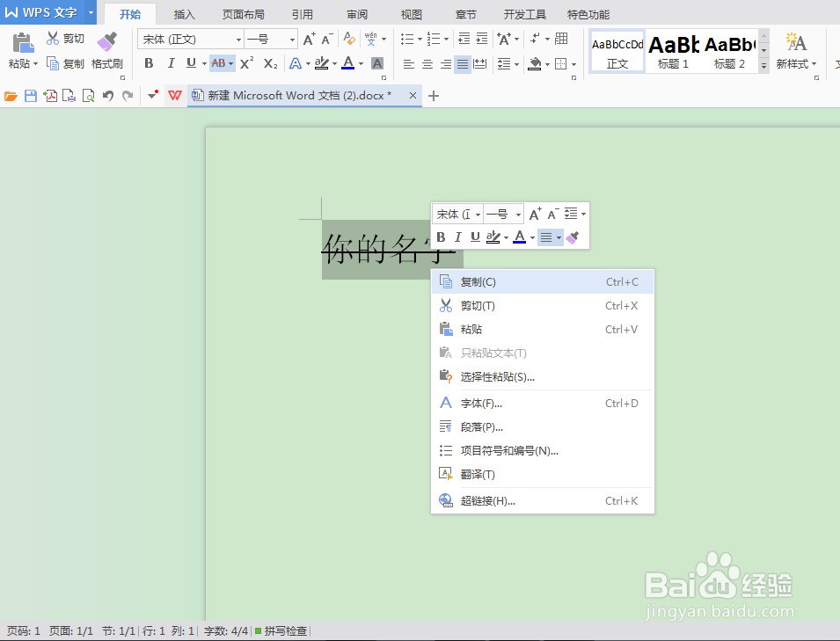Choose Font (字体) from context menu
Image resolution: width=840 pixels, height=641 pixels.
tap(481, 404)
